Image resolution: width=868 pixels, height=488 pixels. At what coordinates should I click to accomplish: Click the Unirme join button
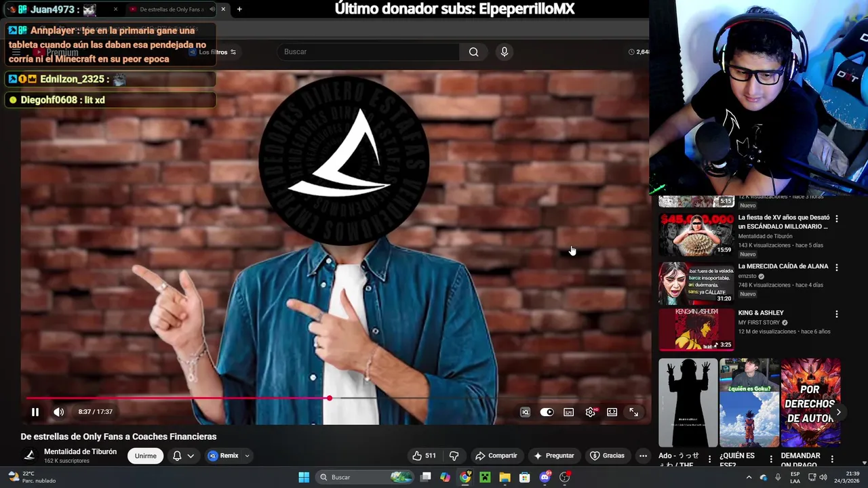[x=146, y=455]
